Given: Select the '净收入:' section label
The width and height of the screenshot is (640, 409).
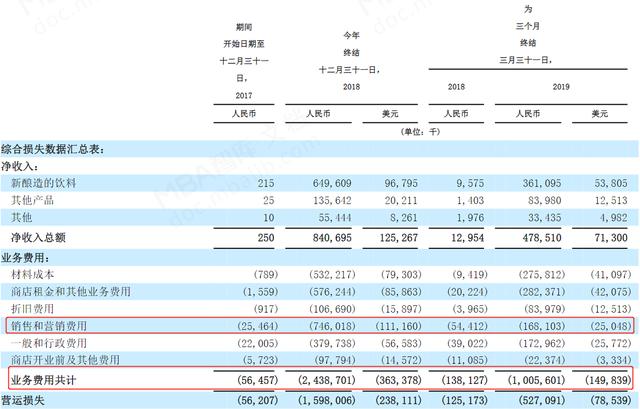Looking at the screenshot, I should coord(20,166).
